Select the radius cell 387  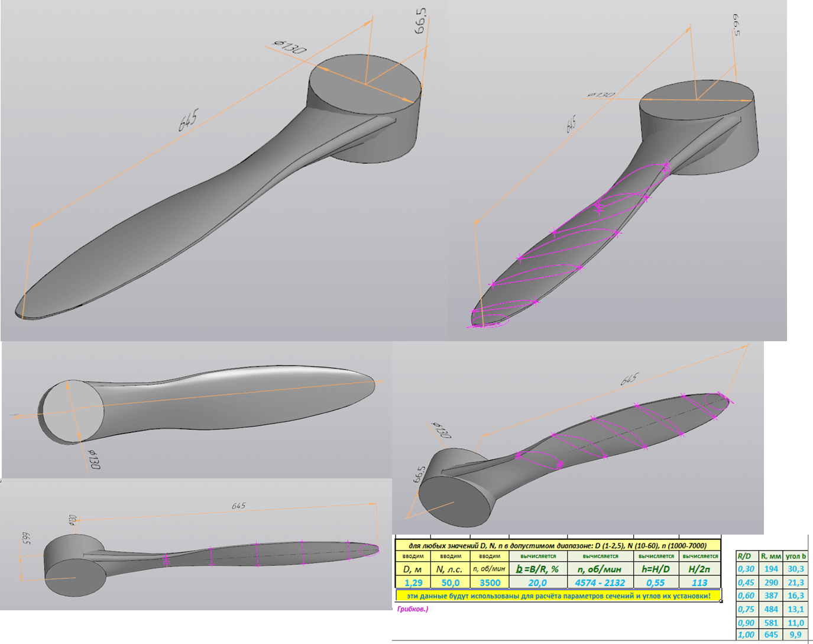(771, 596)
